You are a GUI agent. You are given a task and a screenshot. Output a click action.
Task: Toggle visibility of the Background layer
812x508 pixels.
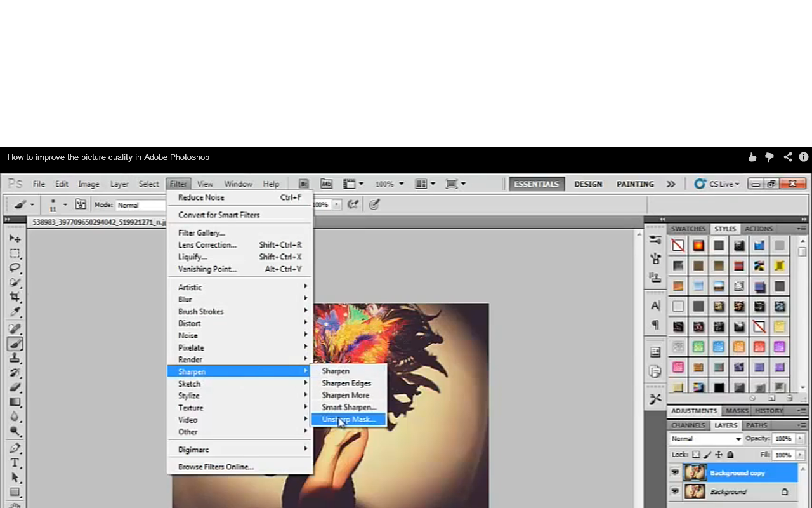tap(674, 491)
